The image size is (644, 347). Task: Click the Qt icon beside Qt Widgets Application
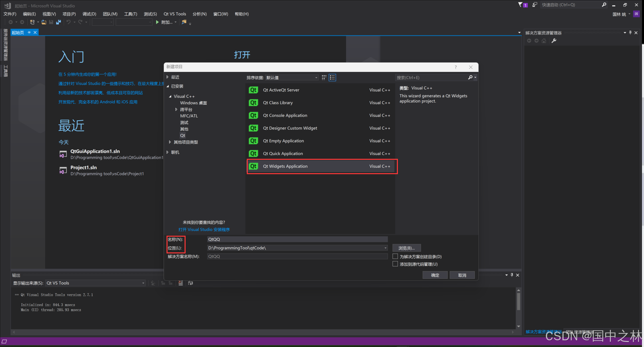point(253,166)
